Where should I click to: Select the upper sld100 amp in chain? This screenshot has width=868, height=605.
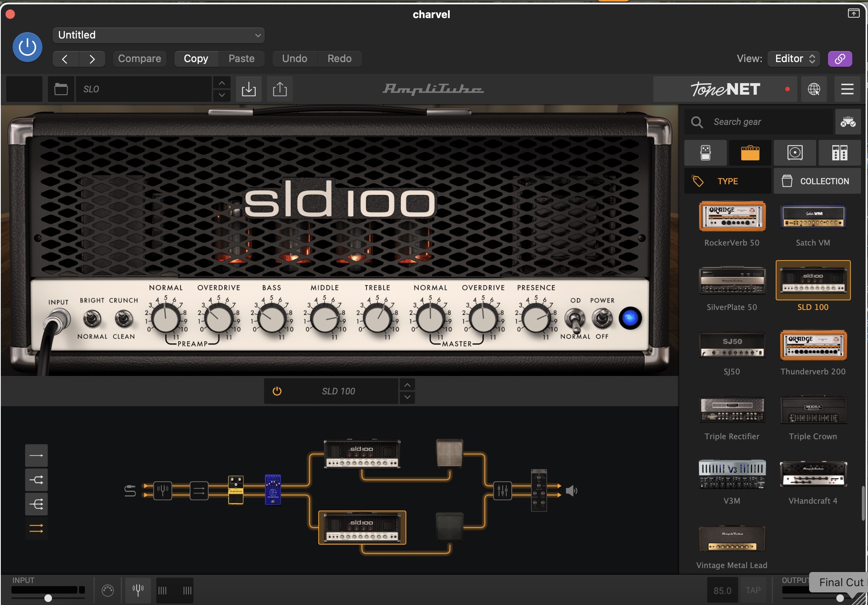(x=362, y=454)
